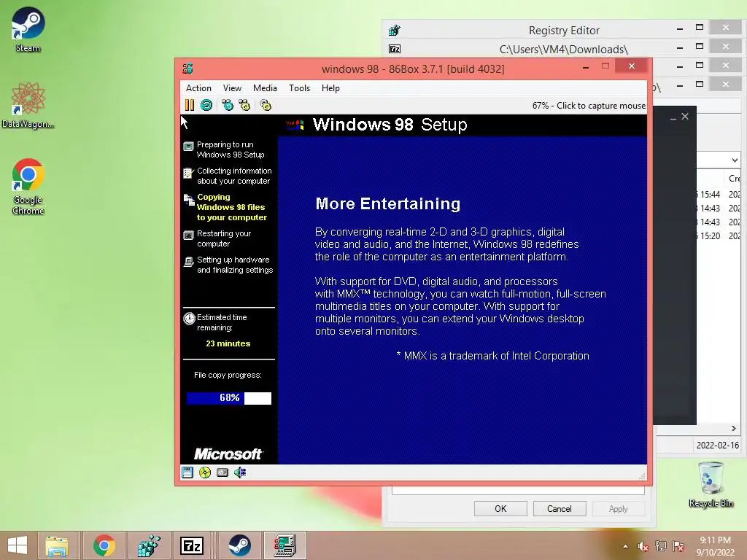Close the dark window behind 86Box
Image resolution: width=747 pixels, height=560 pixels.
point(685,116)
